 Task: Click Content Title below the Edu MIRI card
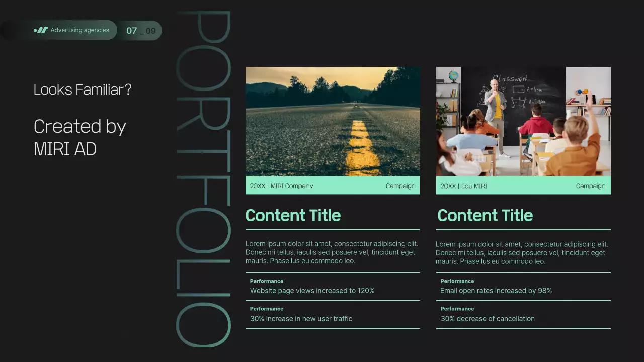[485, 215]
